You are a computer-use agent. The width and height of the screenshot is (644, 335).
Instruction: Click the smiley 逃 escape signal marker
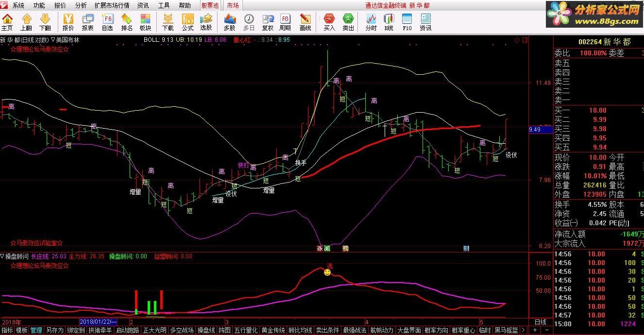(328, 272)
